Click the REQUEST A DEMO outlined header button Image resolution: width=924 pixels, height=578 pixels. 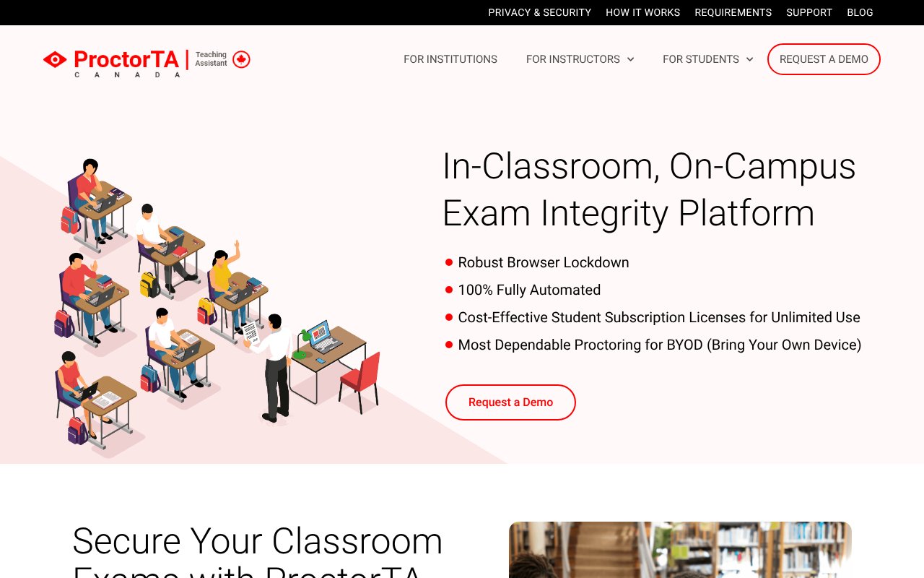coord(824,59)
